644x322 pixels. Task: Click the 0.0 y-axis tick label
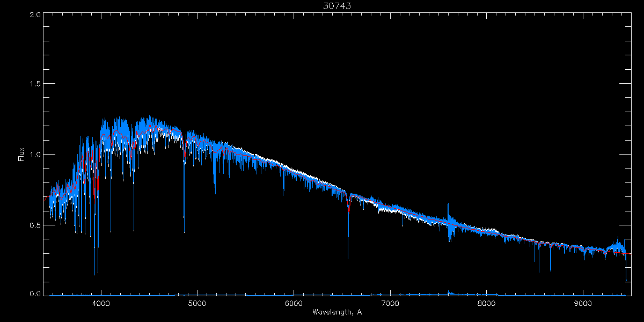pyautogui.click(x=35, y=294)
